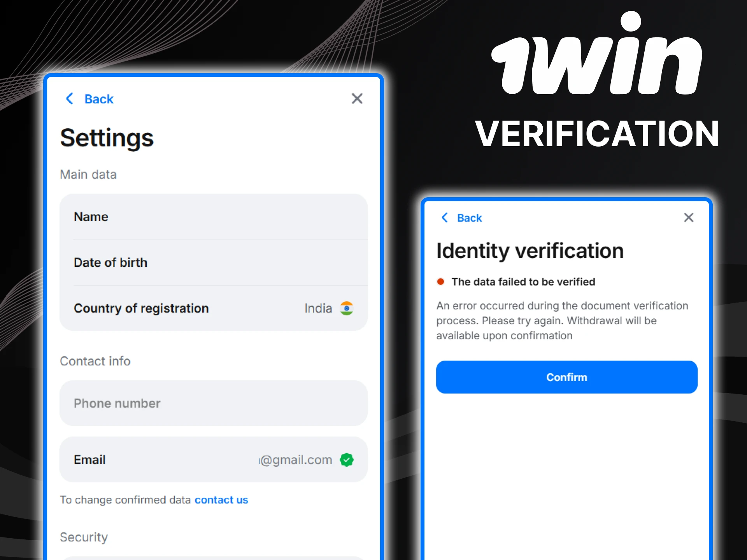Open the Date of birth picker
The width and height of the screenshot is (747, 560).
click(x=213, y=262)
